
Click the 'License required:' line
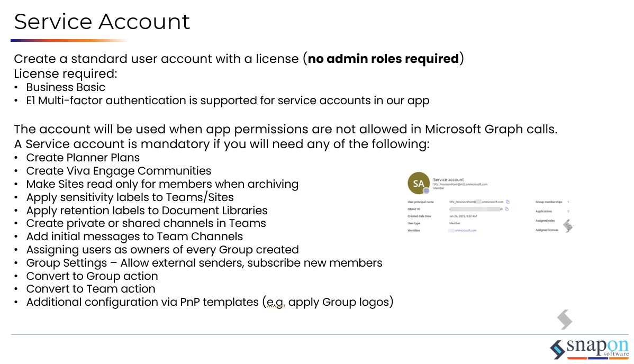coord(66,74)
